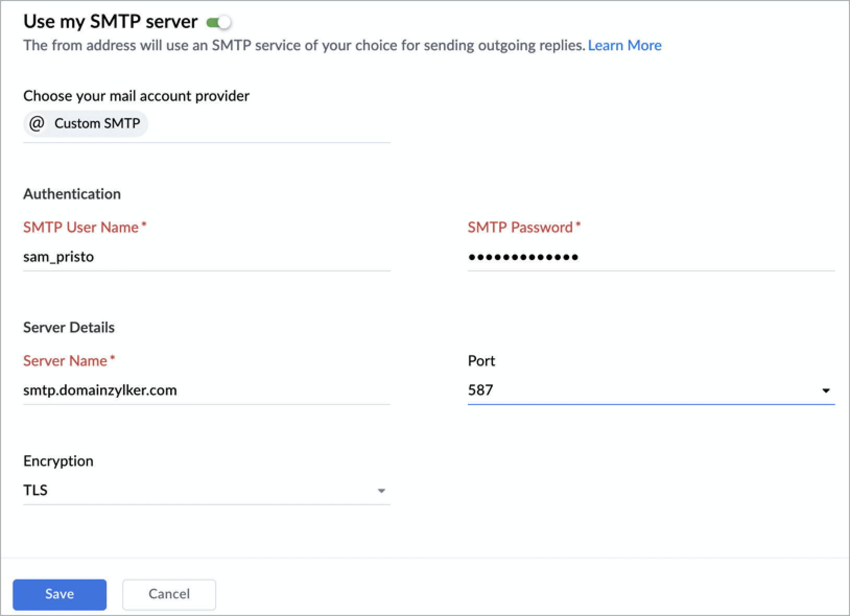Click the Port label
Image resolution: width=850 pixels, height=616 pixels.
(481, 361)
